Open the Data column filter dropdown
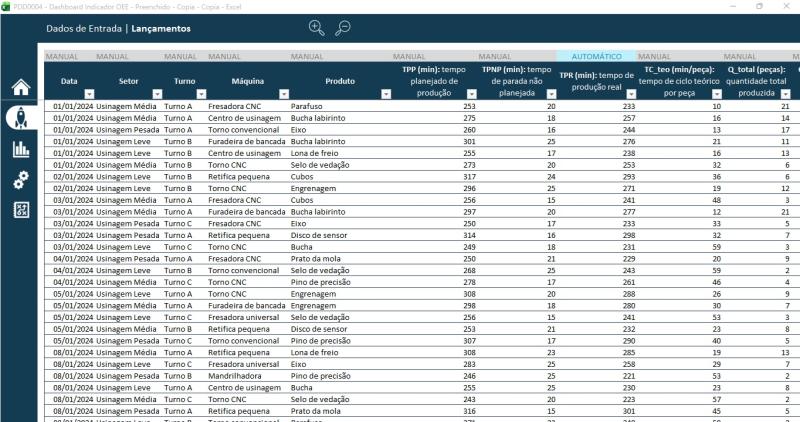The width and height of the screenshot is (800, 422). pos(88,94)
